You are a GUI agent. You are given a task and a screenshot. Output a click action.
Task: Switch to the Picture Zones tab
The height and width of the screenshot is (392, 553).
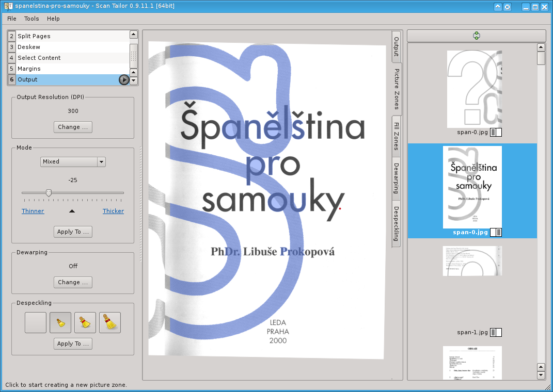[397, 89]
